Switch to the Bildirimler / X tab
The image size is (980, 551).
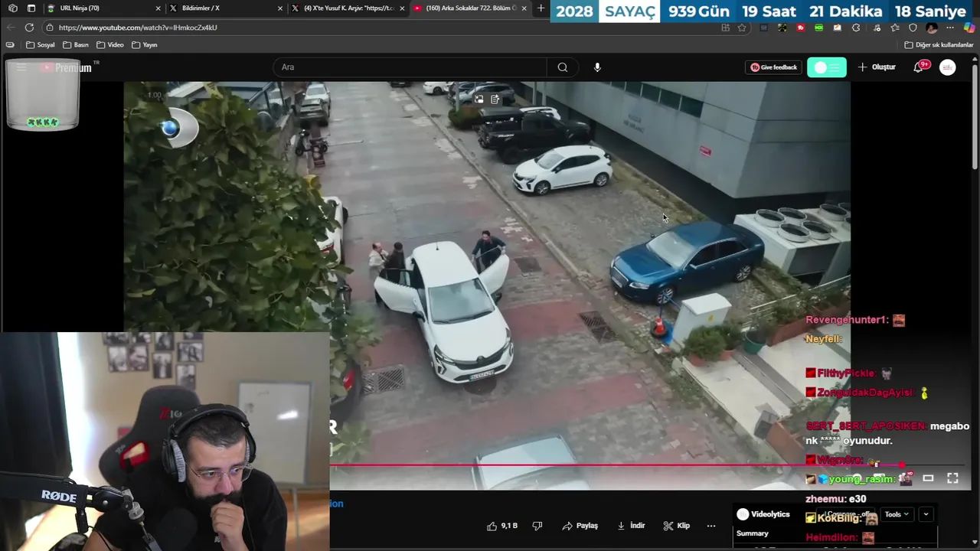(x=226, y=8)
